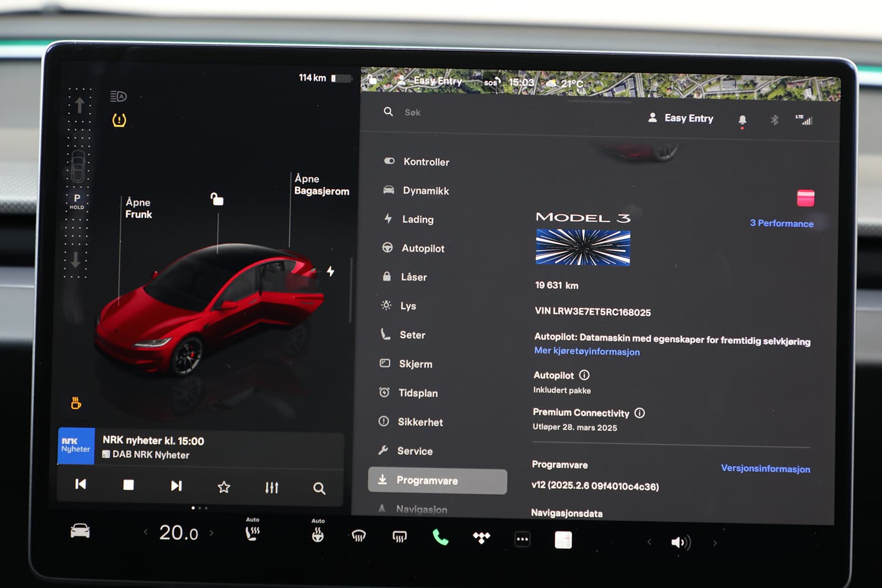Tap Åpne Frunk
Screen dimensions: 882x588
[138, 208]
